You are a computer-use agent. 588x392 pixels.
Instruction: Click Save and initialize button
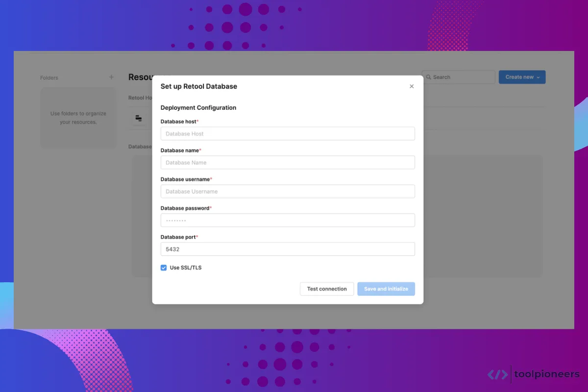coord(386,289)
